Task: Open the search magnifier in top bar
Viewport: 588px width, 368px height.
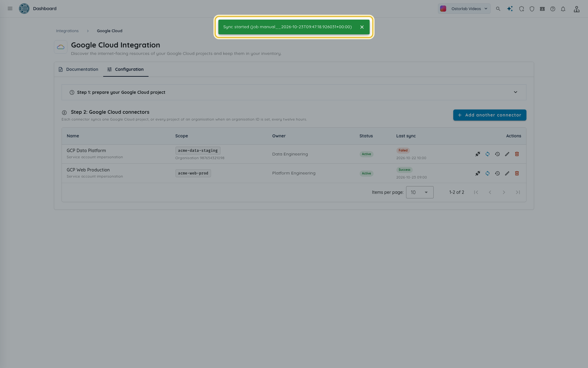Action: (498, 9)
